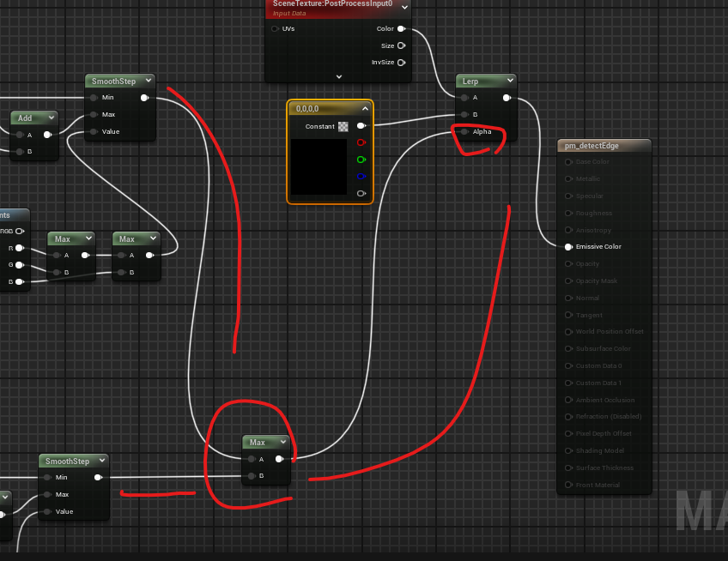This screenshot has width=728, height=561.
Task: Click the Base Color pin on pm_detectEdge
Action: [x=568, y=162]
